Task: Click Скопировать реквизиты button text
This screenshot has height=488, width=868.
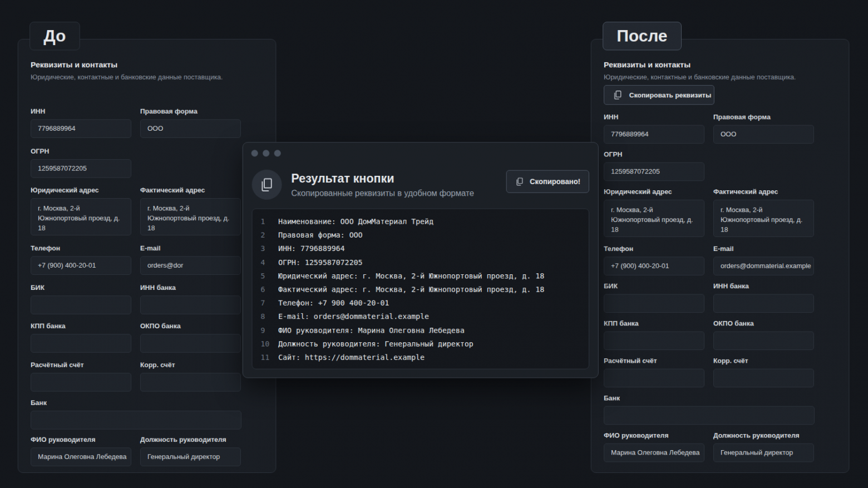Action: pyautogui.click(x=670, y=95)
